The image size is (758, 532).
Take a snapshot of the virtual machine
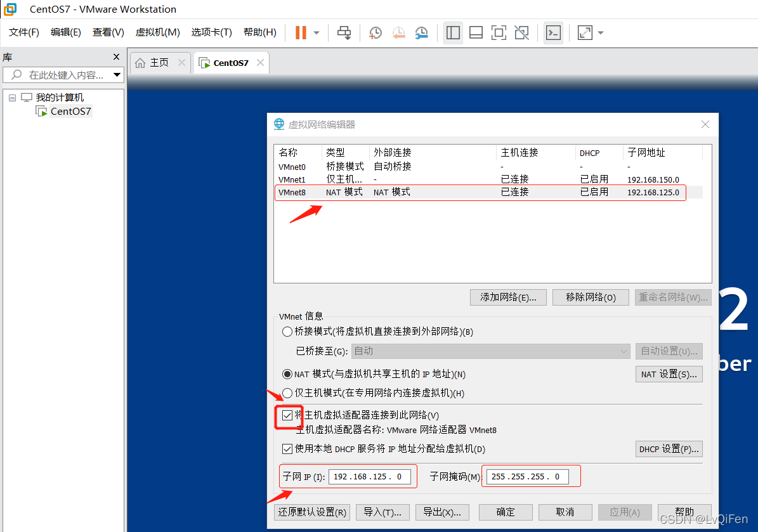(375, 32)
